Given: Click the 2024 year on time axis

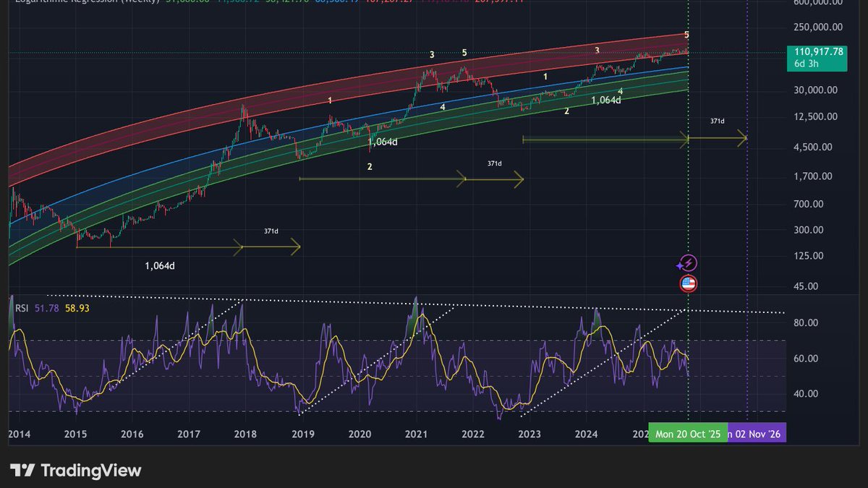Looking at the screenshot, I should click(x=586, y=435).
